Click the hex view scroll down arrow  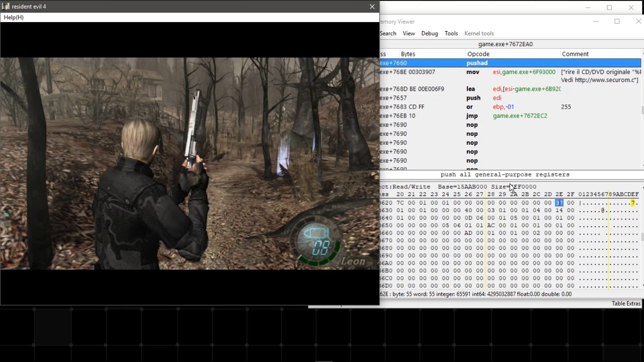point(642,286)
